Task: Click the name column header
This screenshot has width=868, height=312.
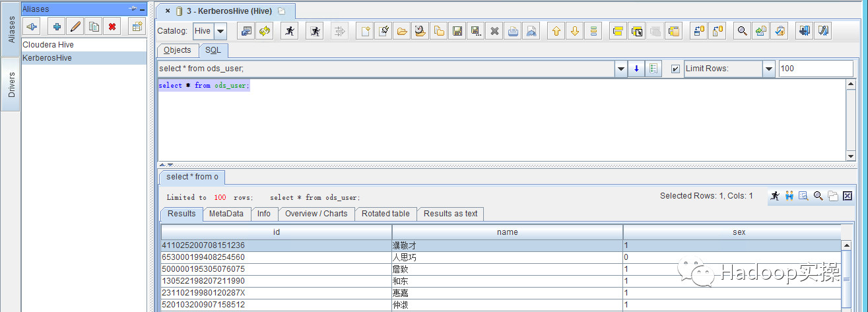Action: (508, 232)
